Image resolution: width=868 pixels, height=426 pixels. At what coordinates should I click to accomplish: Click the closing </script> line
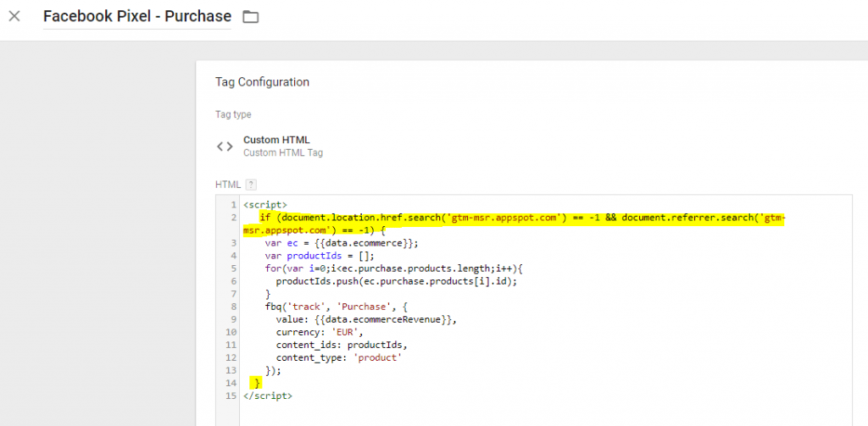point(267,396)
